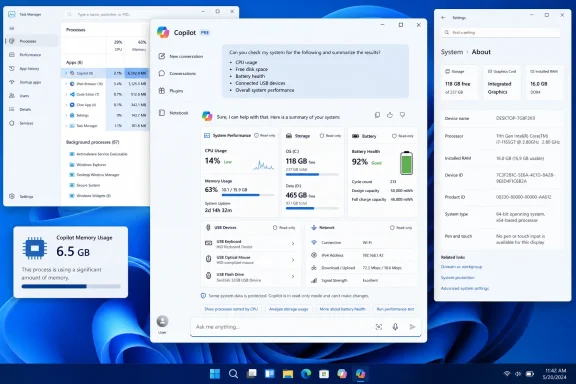Click the volume icon in the system tray
This screenshot has width=576, height=384.
click(x=518, y=374)
